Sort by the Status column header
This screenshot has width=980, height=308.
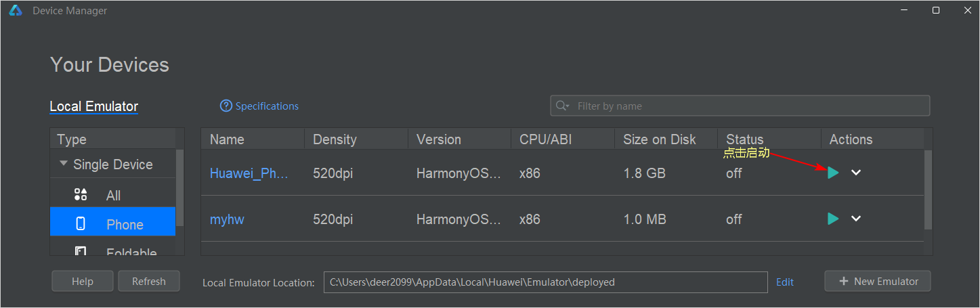pyautogui.click(x=769, y=139)
